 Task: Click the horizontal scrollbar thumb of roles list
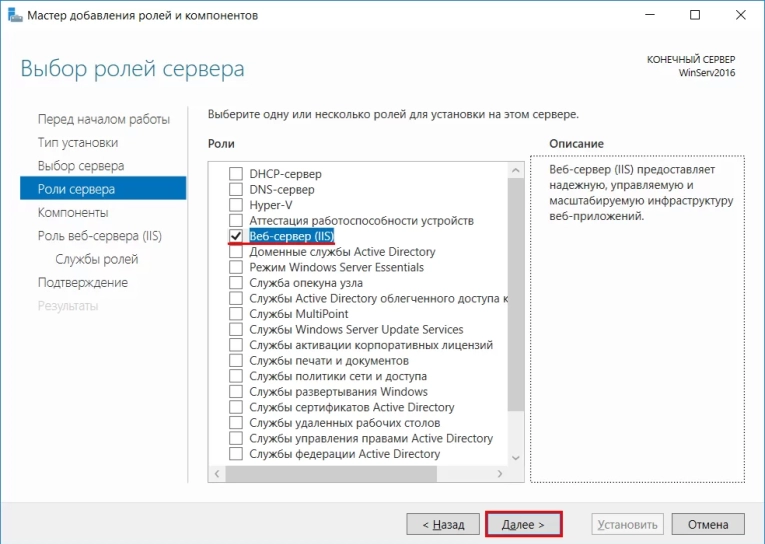tap(331, 474)
